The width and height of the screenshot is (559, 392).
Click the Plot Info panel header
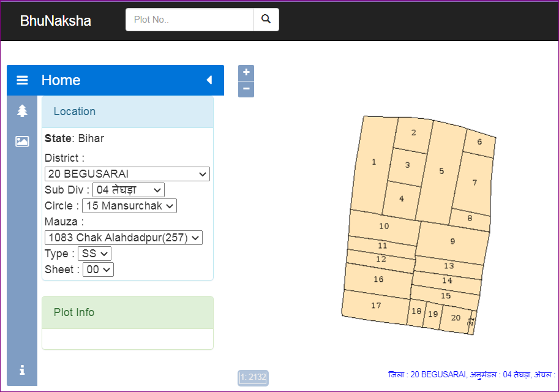point(74,312)
